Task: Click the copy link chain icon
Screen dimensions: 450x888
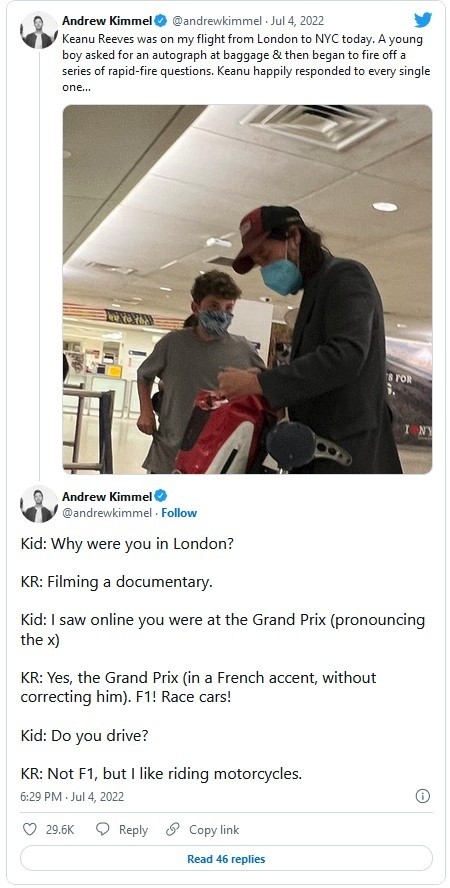Action: (x=173, y=830)
